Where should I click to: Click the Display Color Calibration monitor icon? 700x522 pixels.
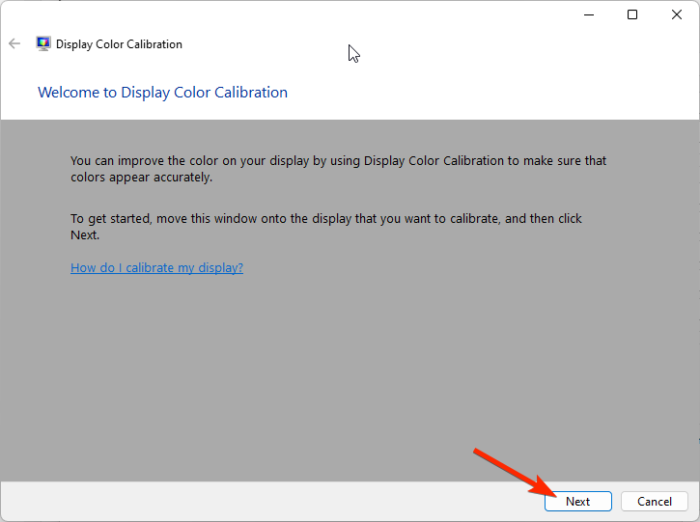pyautogui.click(x=43, y=44)
